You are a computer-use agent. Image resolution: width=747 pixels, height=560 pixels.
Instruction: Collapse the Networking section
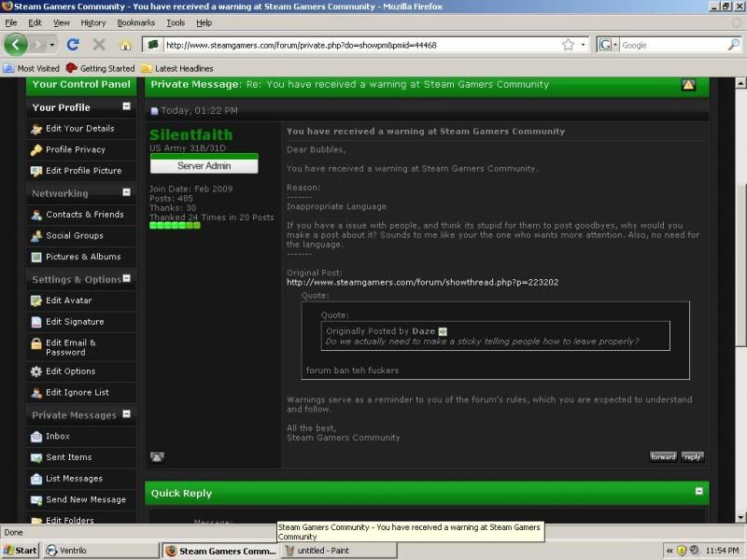point(127,193)
